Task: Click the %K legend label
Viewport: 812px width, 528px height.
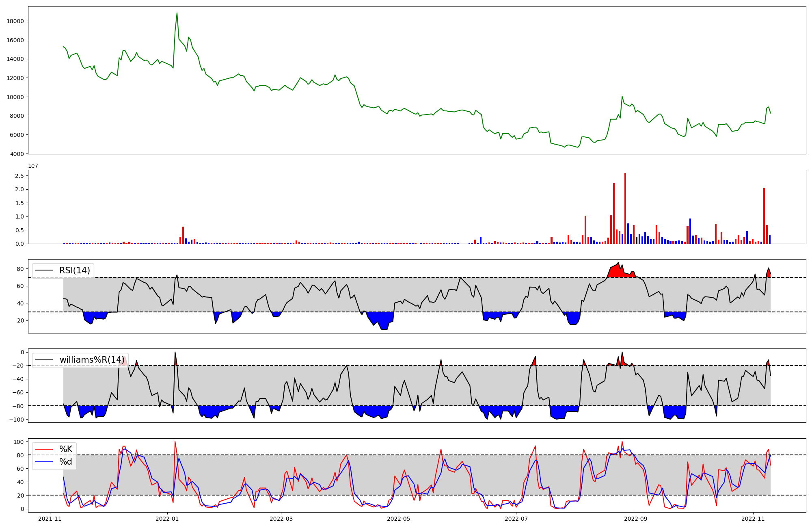Action: pos(66,449)
